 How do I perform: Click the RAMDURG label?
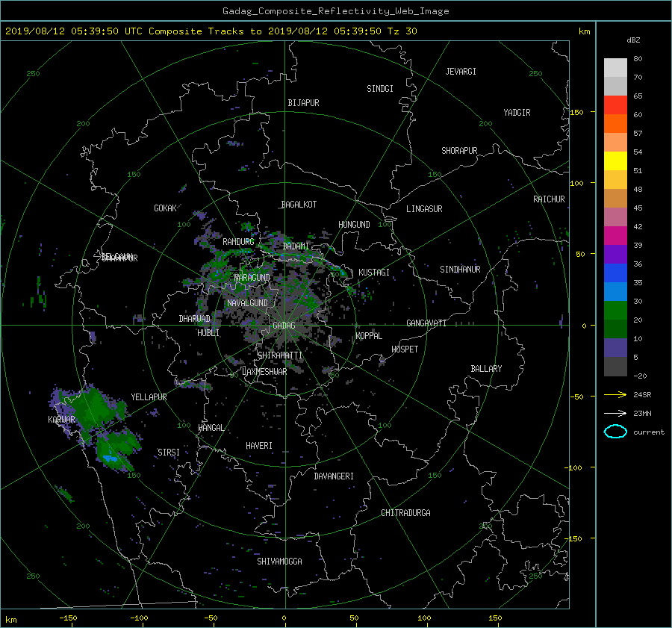238,242
